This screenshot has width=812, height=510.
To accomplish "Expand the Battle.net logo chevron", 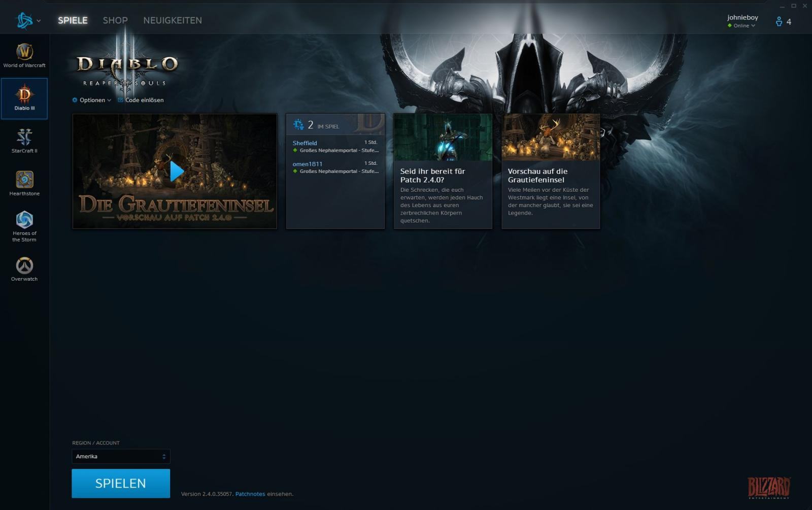I will [39, 21].
